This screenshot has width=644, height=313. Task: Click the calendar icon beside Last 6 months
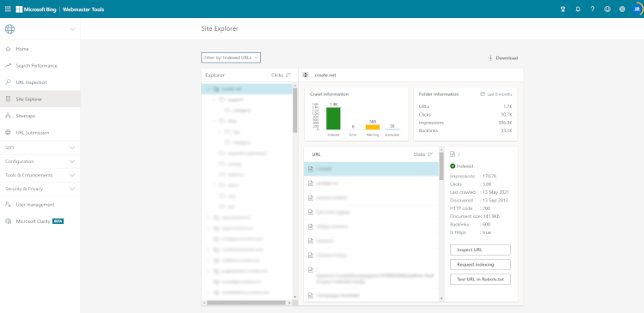coord(483,94)
